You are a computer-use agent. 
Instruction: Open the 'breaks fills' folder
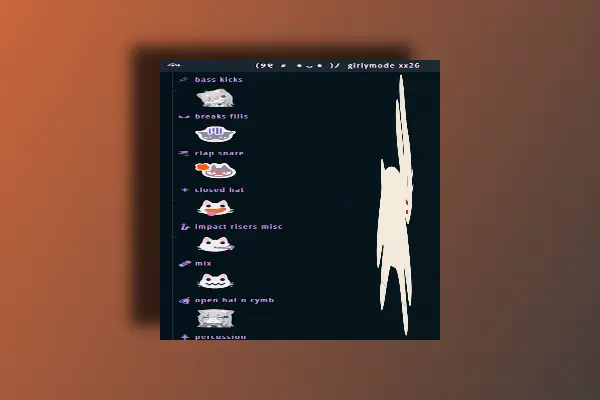click(x=222, y=116)
